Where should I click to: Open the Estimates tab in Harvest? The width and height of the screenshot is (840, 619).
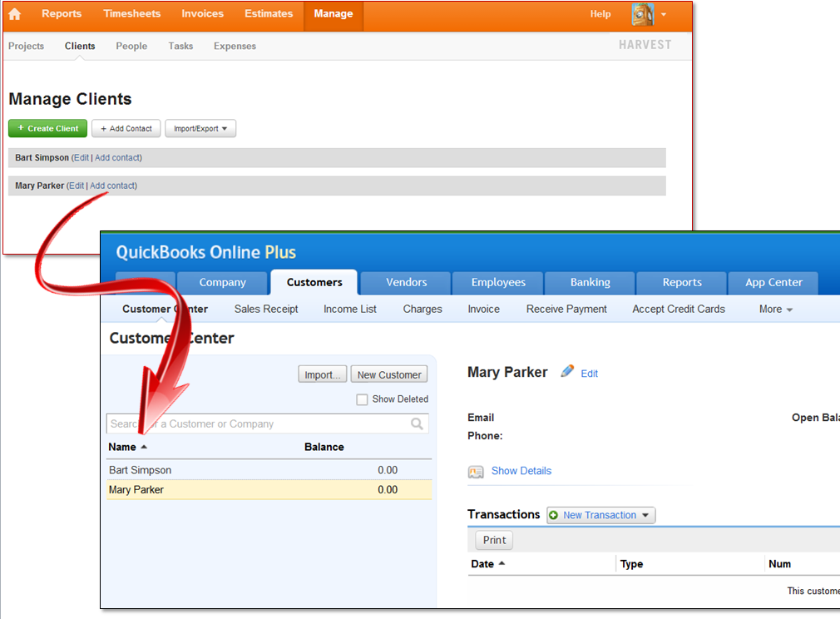[x=269, y=14]
